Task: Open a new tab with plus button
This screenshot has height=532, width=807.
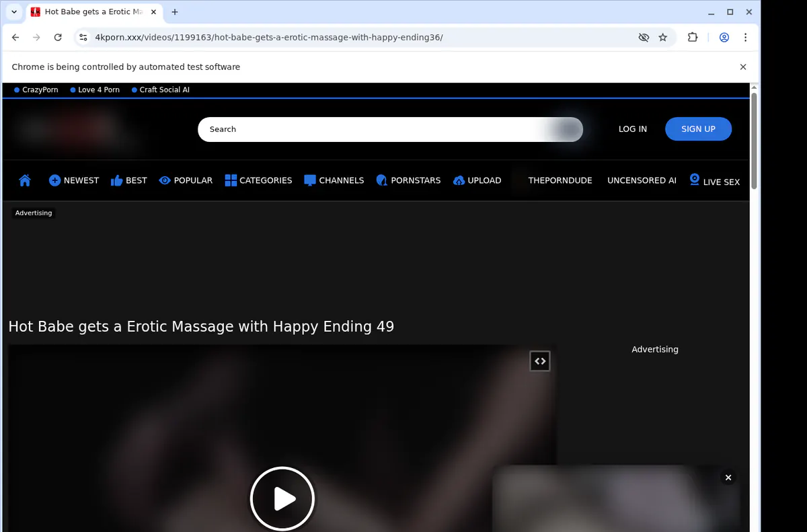Action: (175, 12)
